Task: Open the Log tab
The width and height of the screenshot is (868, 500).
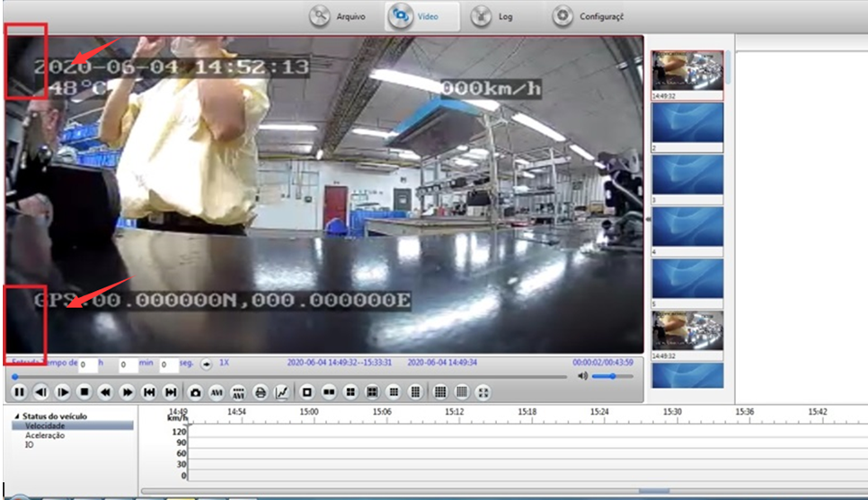Action: click(x=492, y=16)
